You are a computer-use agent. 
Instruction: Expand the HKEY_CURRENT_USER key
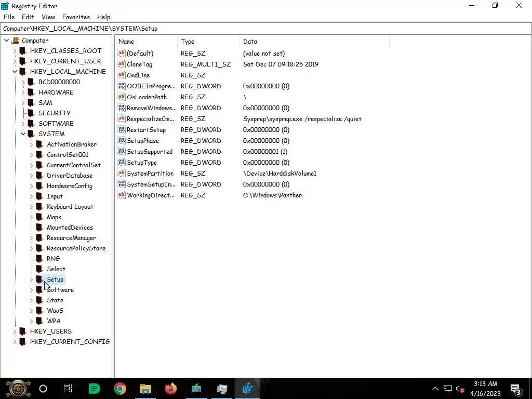tap(15, 61)
